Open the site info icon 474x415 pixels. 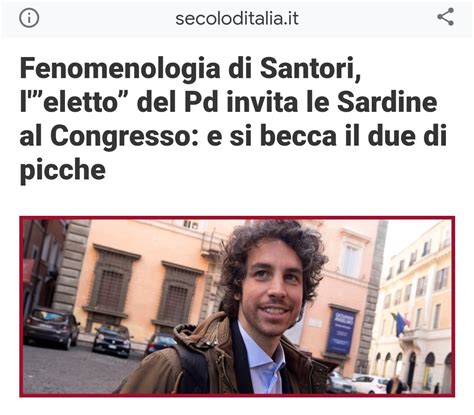[29, 18]
